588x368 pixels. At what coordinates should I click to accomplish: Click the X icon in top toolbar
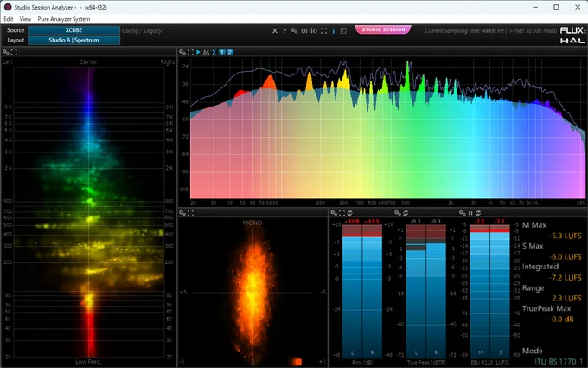point(275,31)
